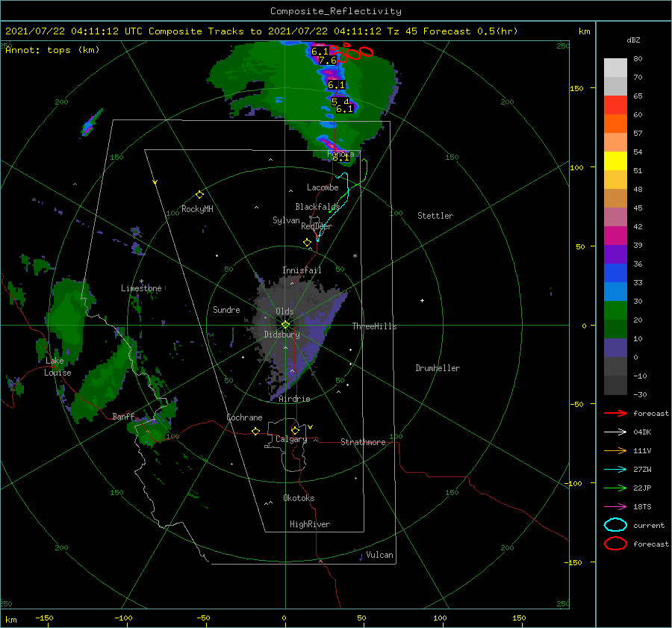The height and width of the screenshot is (628, 672).
Task: Click the Didsbury town label
Action: click(281, 335)
